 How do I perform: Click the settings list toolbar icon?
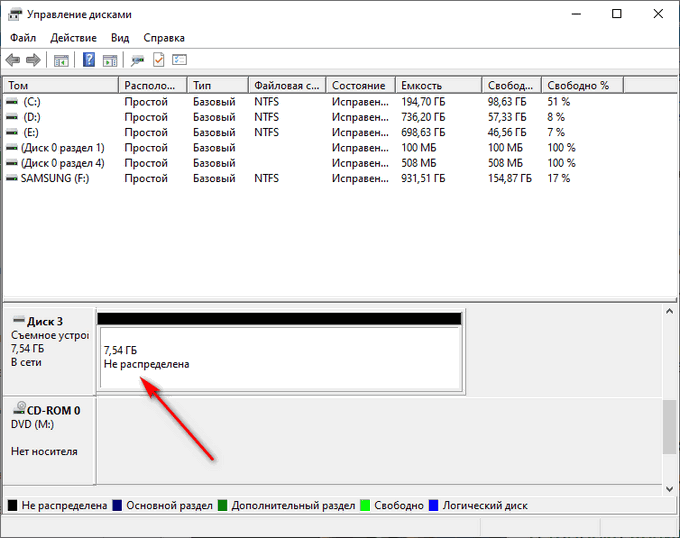(180, 60)
